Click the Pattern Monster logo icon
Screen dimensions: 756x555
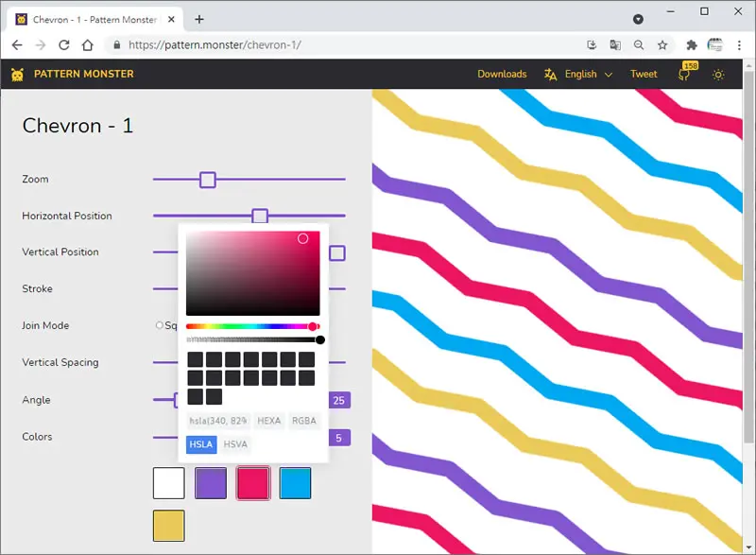click(x=17, y=75)
